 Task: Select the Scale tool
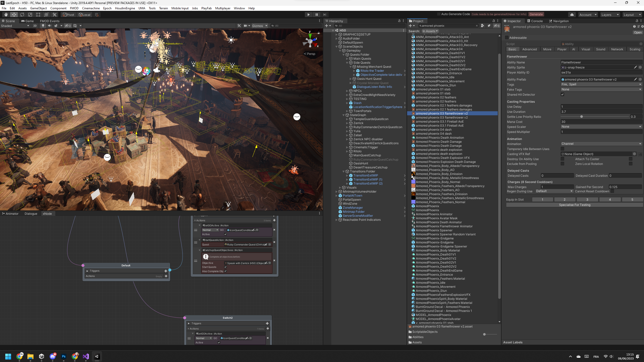click(x=30, y=15)
